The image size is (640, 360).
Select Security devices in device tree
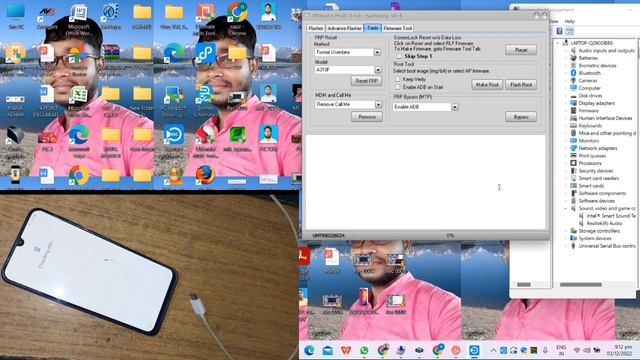pyautogui.click(x=595, y=171)
